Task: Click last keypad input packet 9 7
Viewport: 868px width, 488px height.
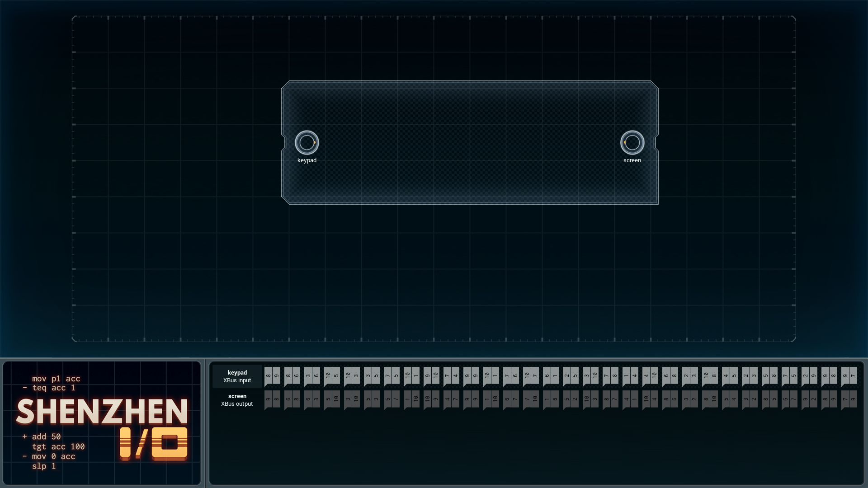Action: tap(849, 376)
